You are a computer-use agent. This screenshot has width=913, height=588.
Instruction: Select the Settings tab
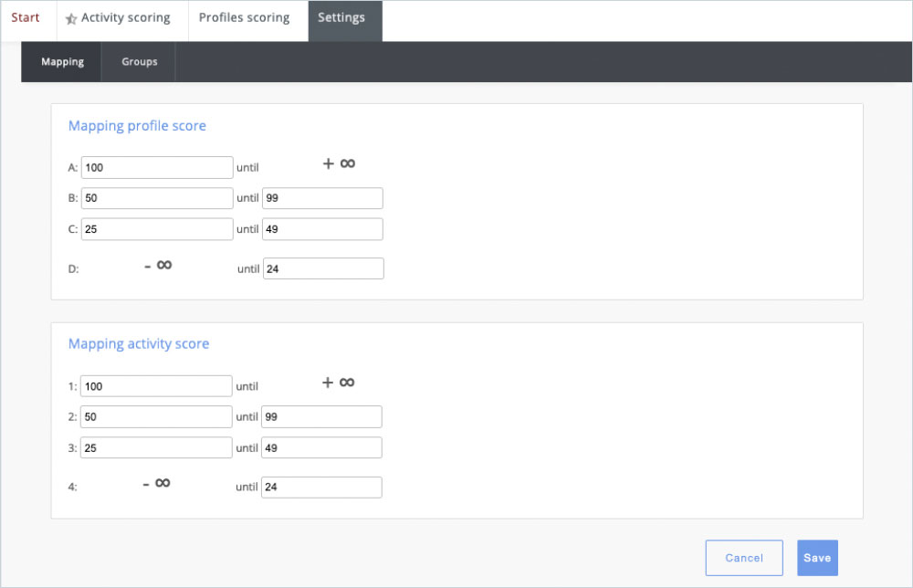tap(341, 18)
